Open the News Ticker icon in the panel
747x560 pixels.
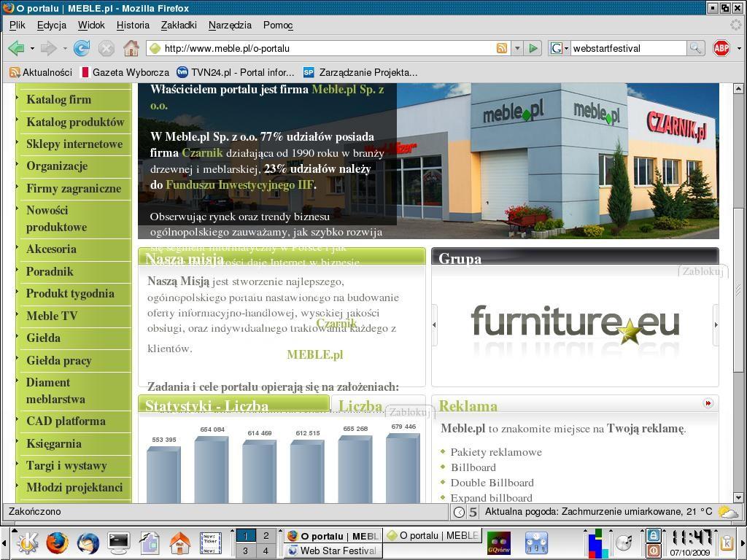[x=210, y=543]
